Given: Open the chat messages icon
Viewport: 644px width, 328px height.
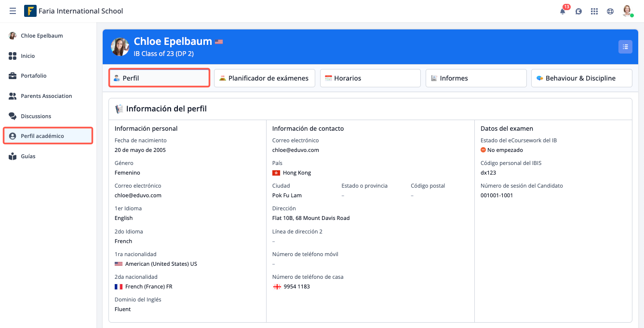Looking at the screenshot, I should 578,12.
